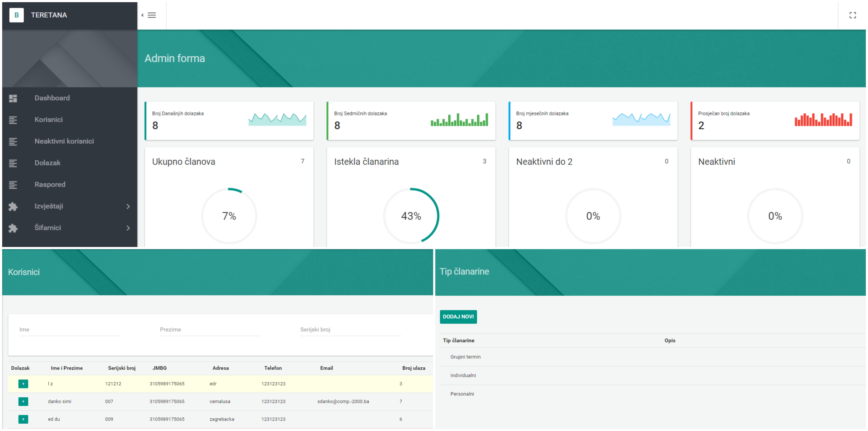This screenshot has height=431, width=868.
Task: Click the Istekla članarina 43% progress ring
Action: 411,216
